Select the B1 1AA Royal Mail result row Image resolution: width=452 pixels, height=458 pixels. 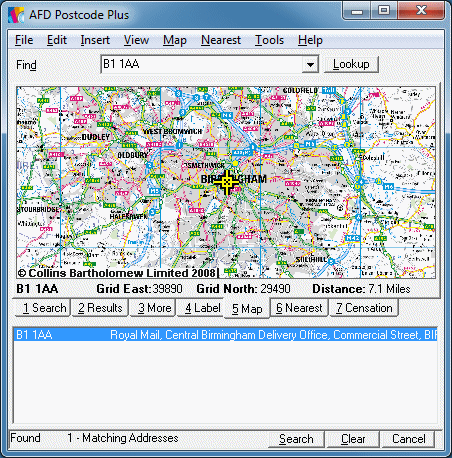[225, 334]
